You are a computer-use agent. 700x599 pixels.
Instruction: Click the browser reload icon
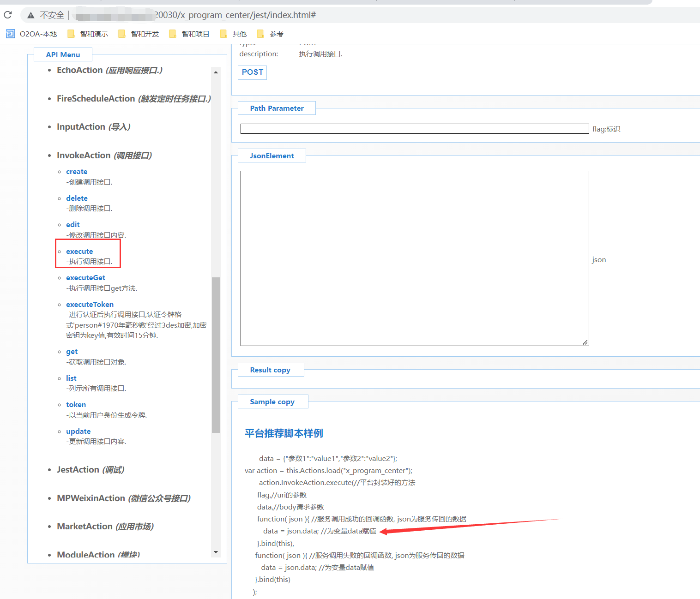8,15
